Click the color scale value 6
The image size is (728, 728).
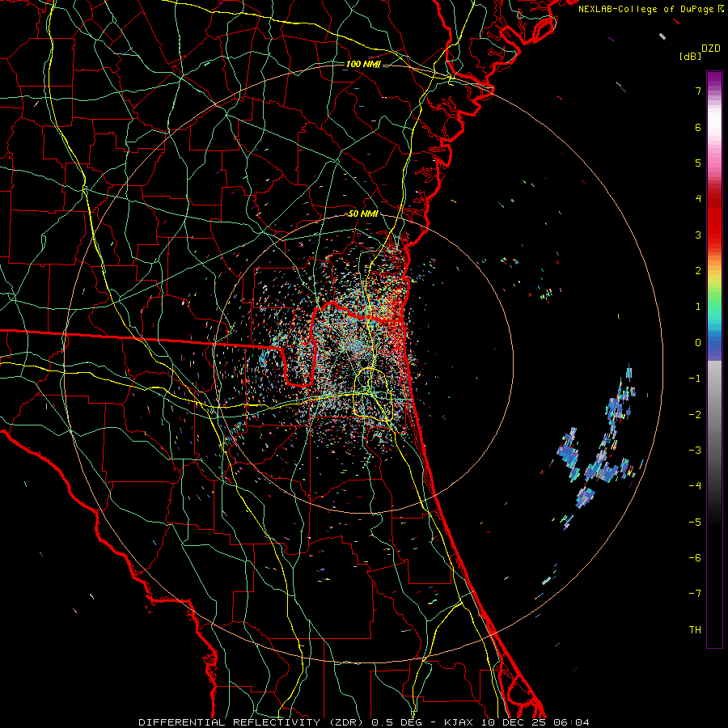[698, 127]
